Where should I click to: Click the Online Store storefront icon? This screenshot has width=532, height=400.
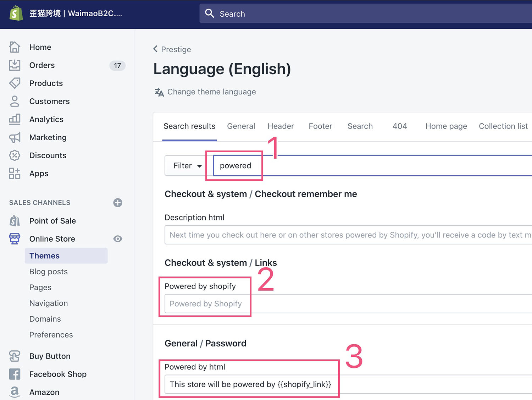[15, 239]
